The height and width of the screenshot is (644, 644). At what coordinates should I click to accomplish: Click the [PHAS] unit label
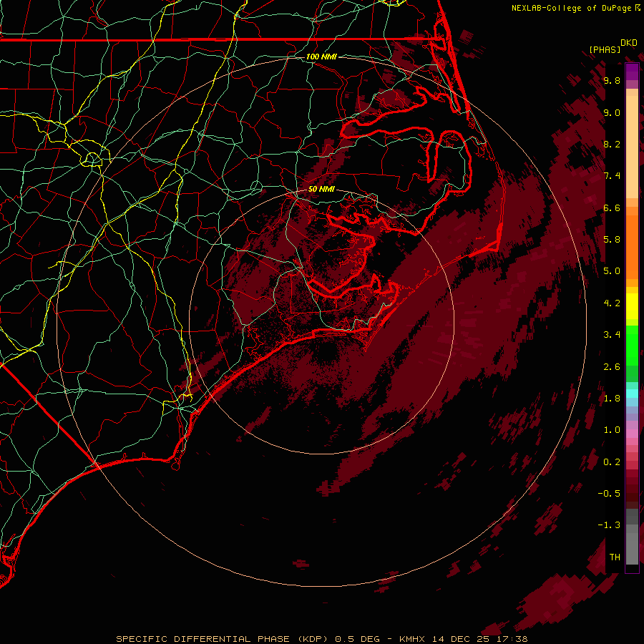coord(605,49)
